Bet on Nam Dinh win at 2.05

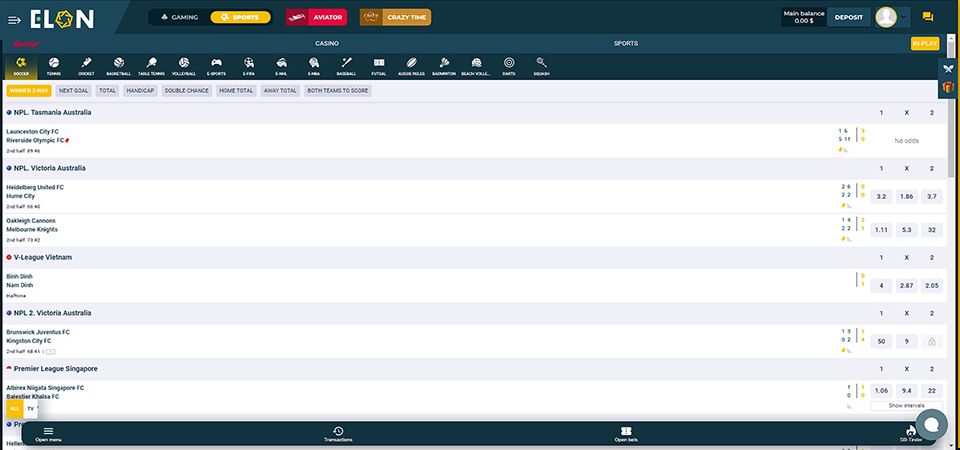click(931, 285)
